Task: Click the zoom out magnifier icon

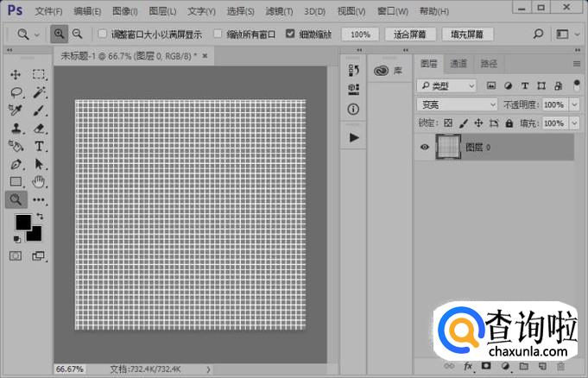Action: click(x=77, y=35)
